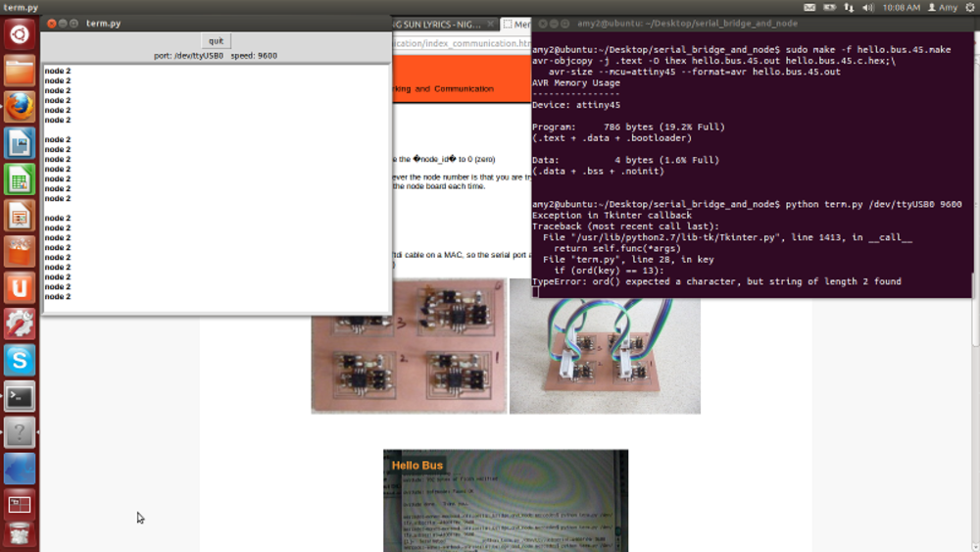Close the term.py window
This screenshot has height=552, width=980.
coord(51,24)
